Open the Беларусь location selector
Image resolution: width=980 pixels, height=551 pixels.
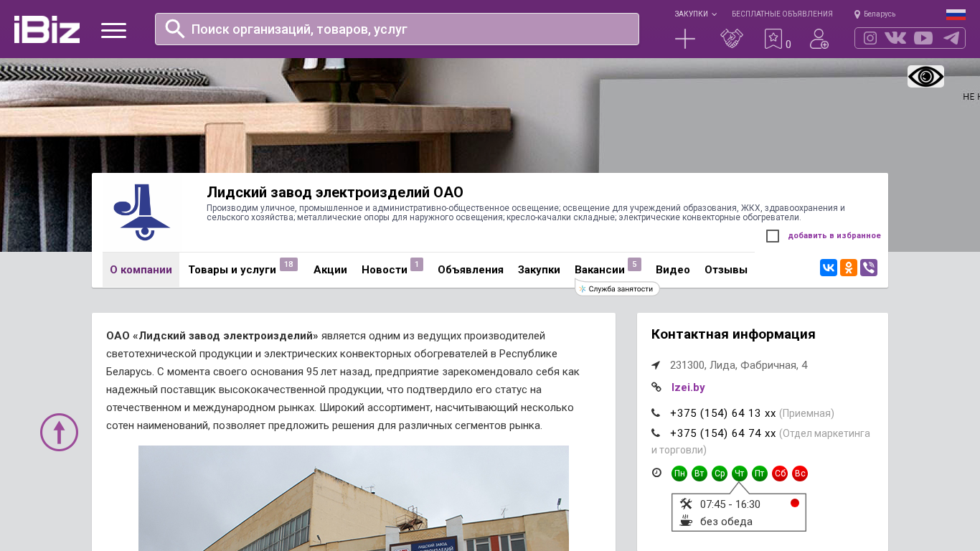(875, 14)
